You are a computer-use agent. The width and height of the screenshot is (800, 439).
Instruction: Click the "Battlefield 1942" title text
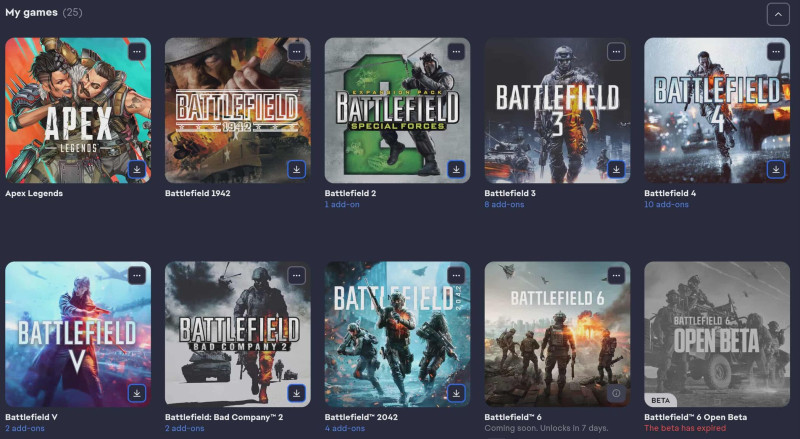197,193
